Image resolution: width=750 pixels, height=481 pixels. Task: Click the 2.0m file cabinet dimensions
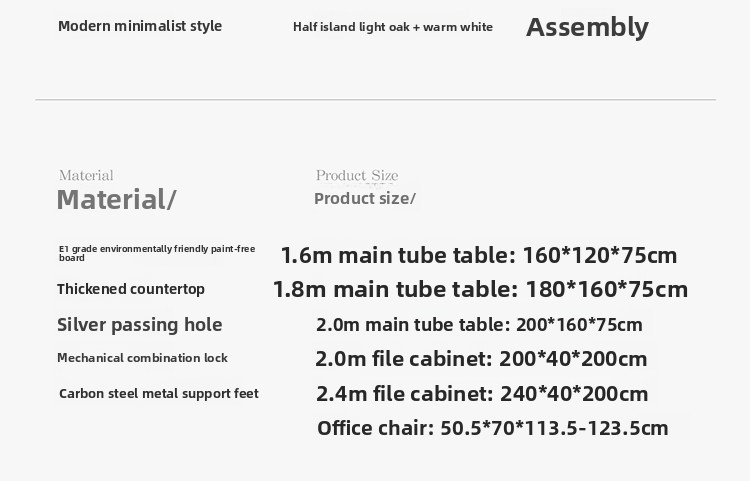click(x=481, y=359)
